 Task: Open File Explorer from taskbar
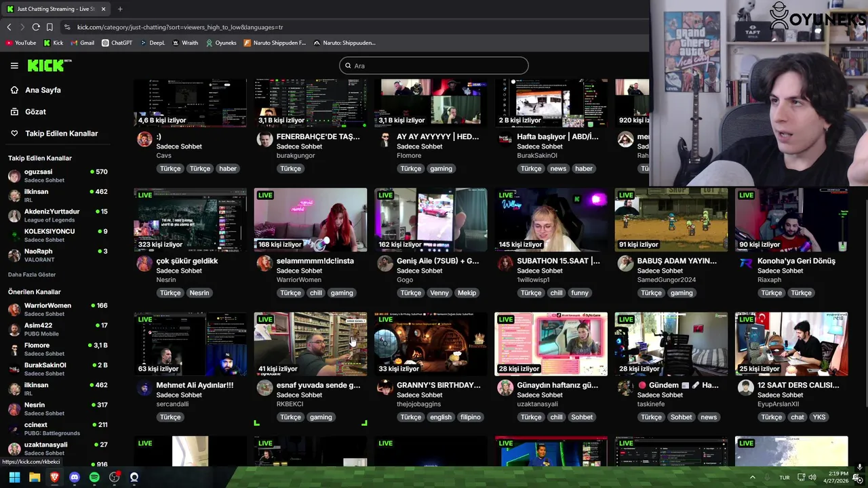[35, 477]
